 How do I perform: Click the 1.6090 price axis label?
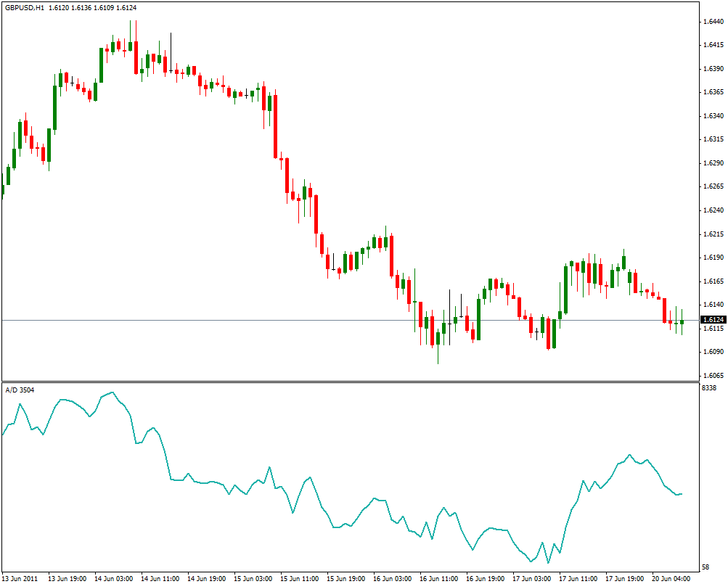click(x=713, y=351)
